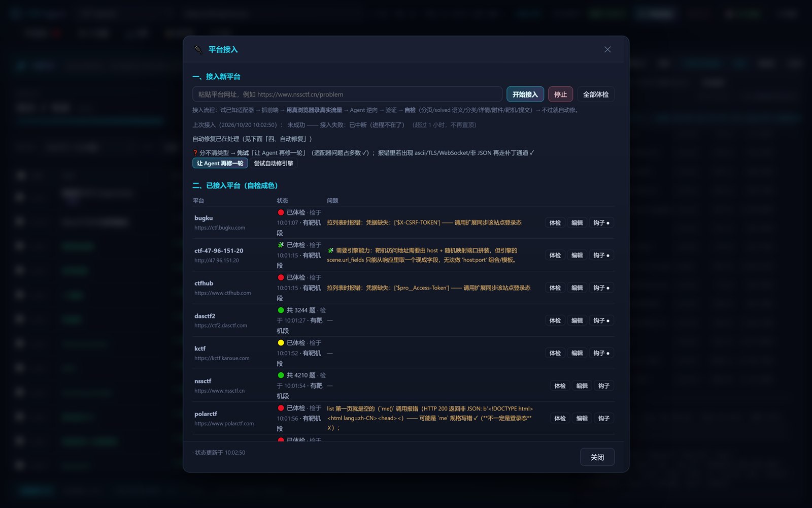This screenshot has height=508, width=812.
Task: Open 编辑 for the ctfhub platform
Action: coord(577,288)
